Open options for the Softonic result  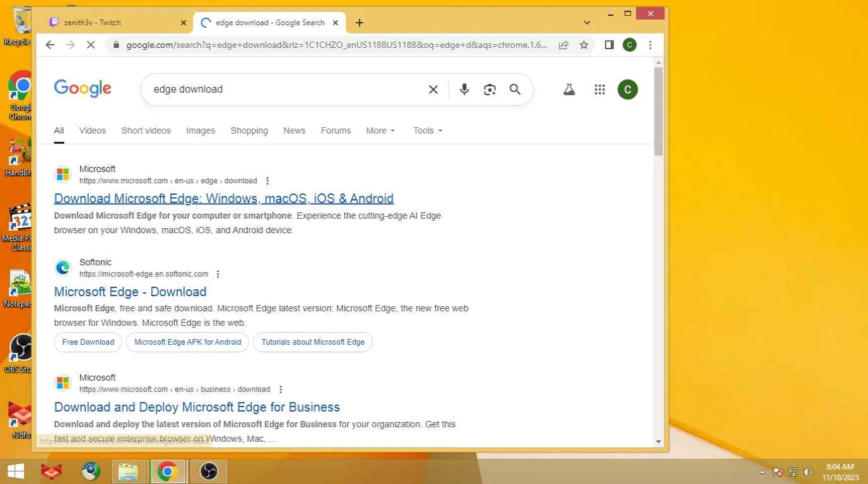[x=218, y=274]
